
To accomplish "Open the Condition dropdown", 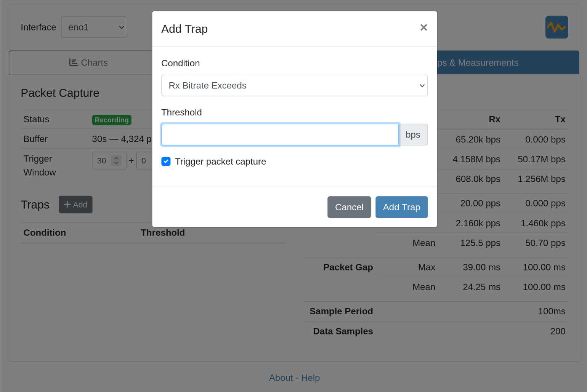I will click(294, 85).
